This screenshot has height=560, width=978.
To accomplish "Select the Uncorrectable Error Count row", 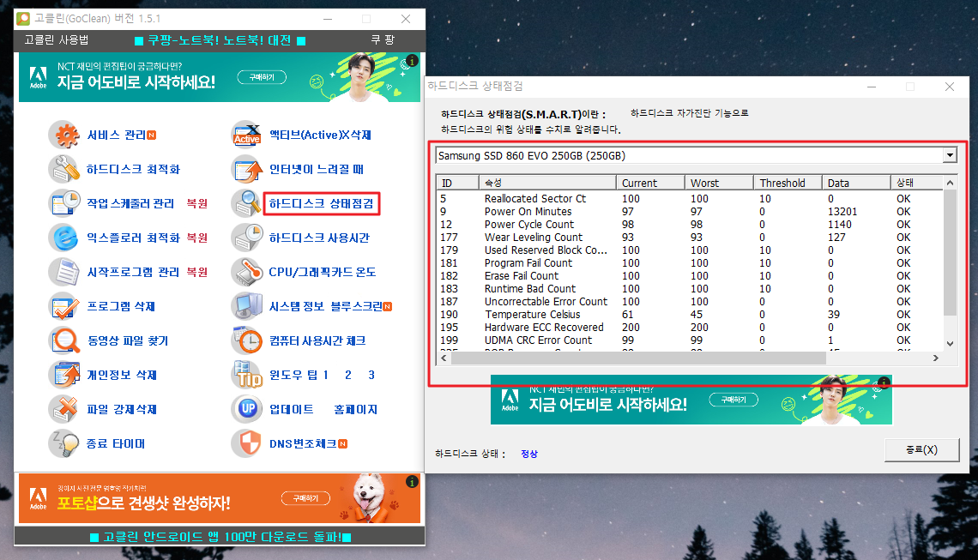I will [x=690, y=301].
